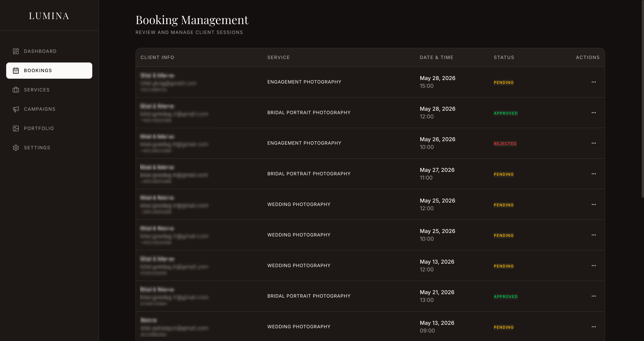644x341 pixels.
Task: Open actions menu for May 13 12:00 booking
Action: tap(594, 266)
